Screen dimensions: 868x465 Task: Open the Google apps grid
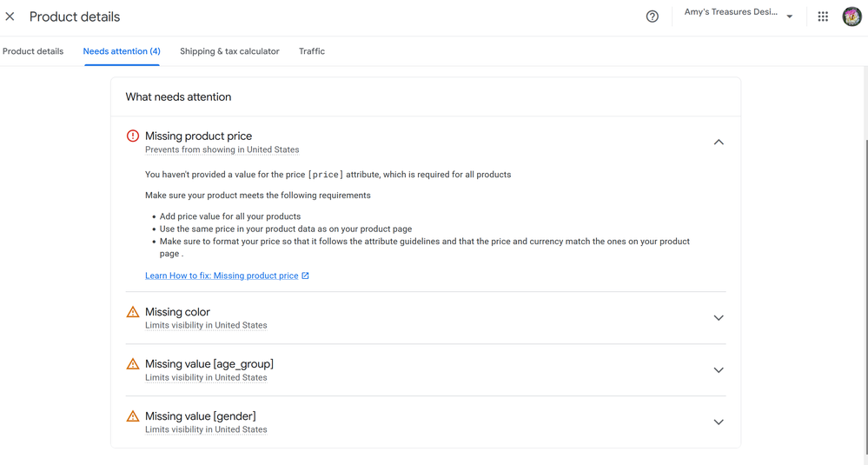pyautogui.click(x=823, y=17)
